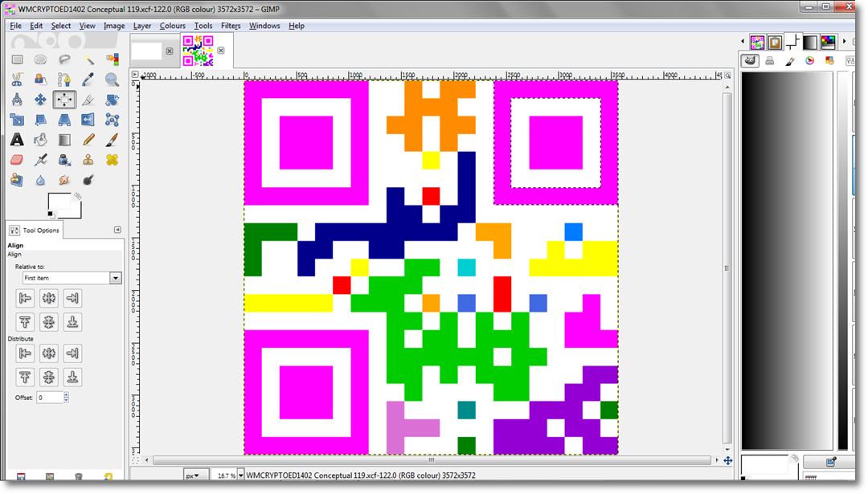Reset colours to black and white
This screenshot has height=494, width=868.
click(51, 214)
